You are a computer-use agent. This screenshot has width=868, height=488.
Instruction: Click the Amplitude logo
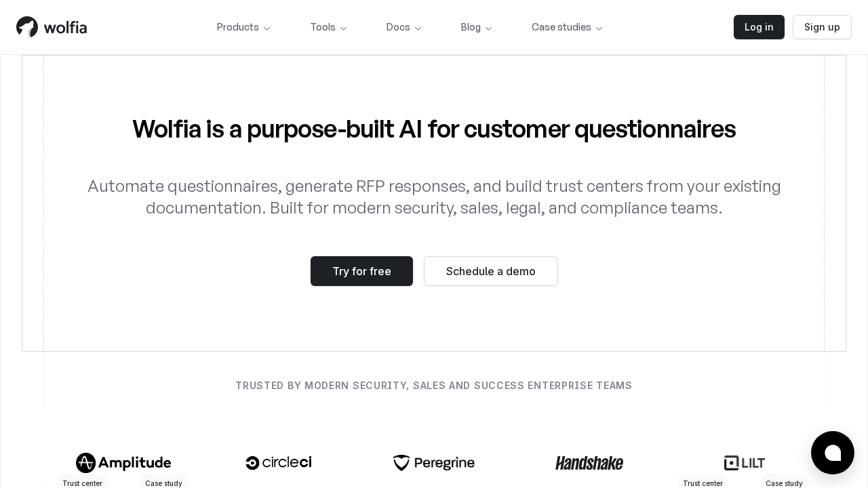coord(123,463)
